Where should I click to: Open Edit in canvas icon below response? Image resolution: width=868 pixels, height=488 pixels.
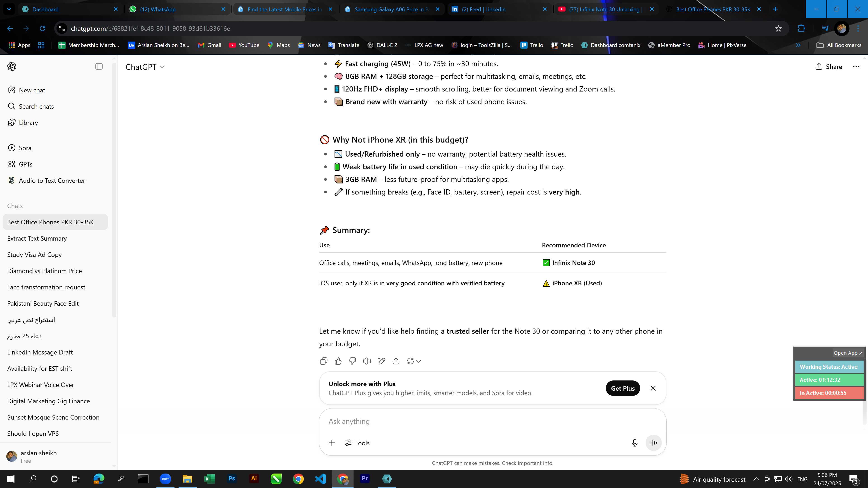tap(381, 361)
